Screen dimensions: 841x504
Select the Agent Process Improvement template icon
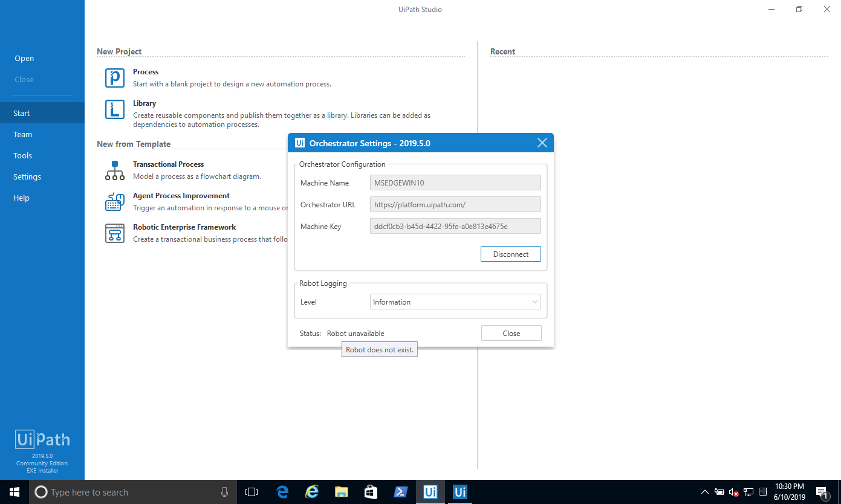pos(115,201)
